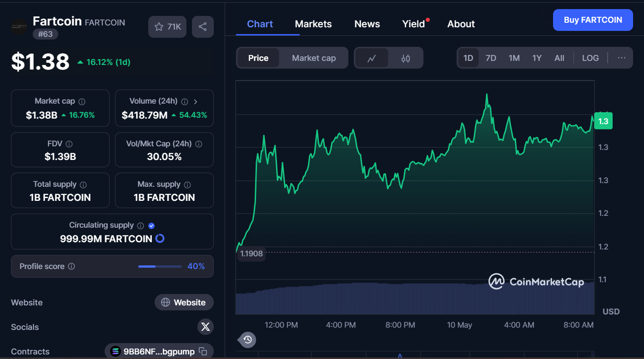Click the USD currency label on chart
The image size is (644, 359).
tap(611, 311)
